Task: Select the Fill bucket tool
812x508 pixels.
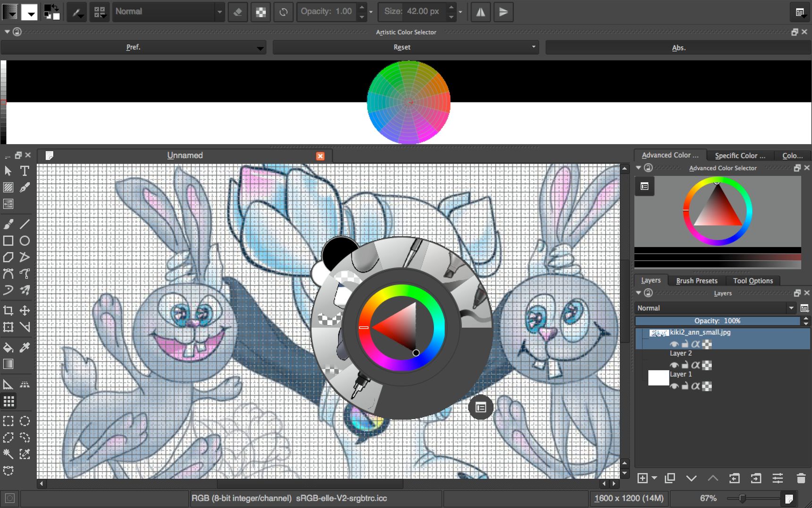Action: point(8,348)
